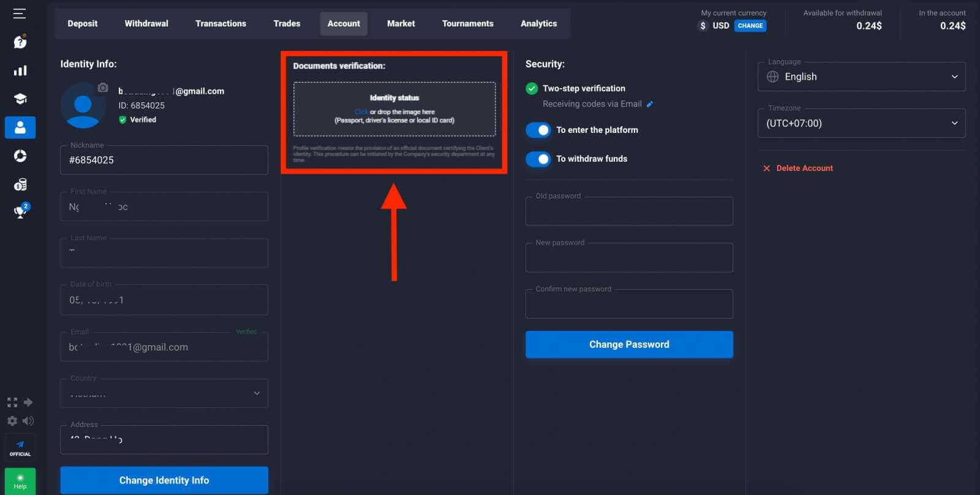Viewport: 980px width, 495px height.
Task: Open the support chat question icon
Action: 20,42
